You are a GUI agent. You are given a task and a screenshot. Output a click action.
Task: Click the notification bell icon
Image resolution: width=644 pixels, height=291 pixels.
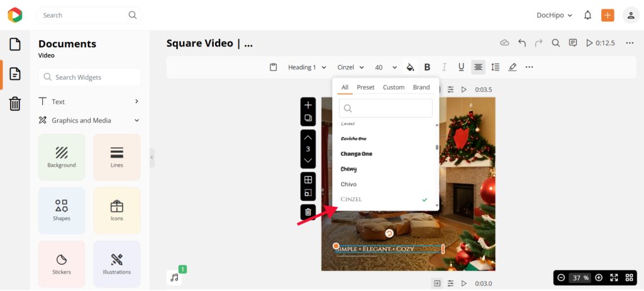[x=587, y=15]
